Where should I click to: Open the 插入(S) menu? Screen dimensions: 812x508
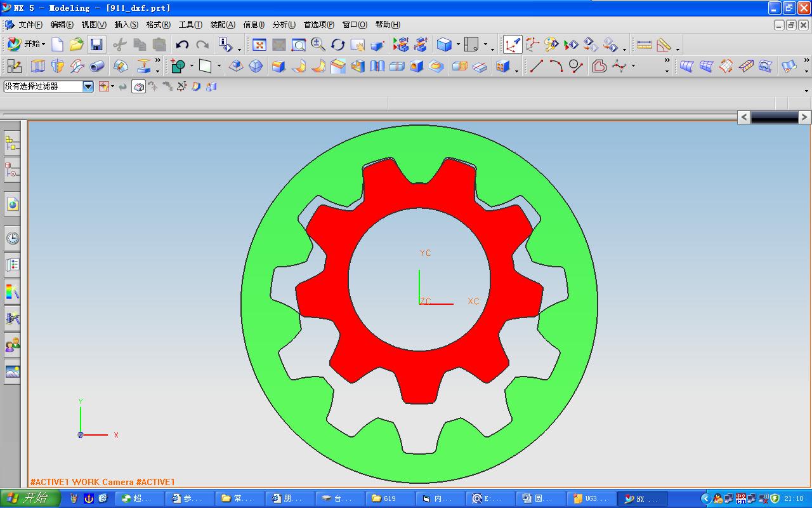tap(126, 25)
